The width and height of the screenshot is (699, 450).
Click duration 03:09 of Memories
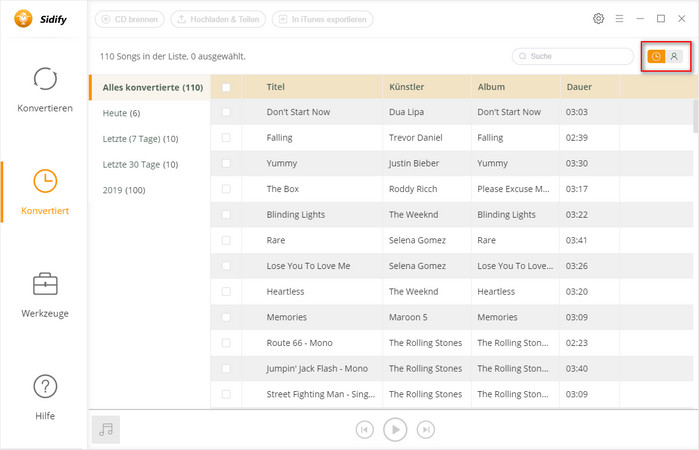tap(576, 317)
